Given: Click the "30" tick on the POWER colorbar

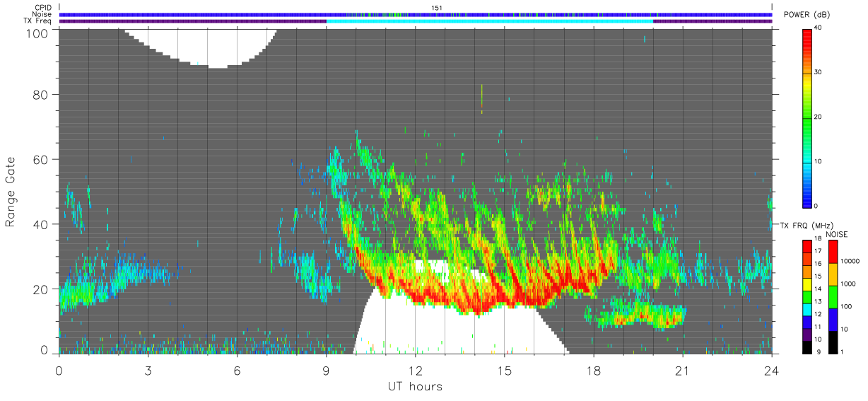Looking at the screenshot, I should [x=819, y=72].
